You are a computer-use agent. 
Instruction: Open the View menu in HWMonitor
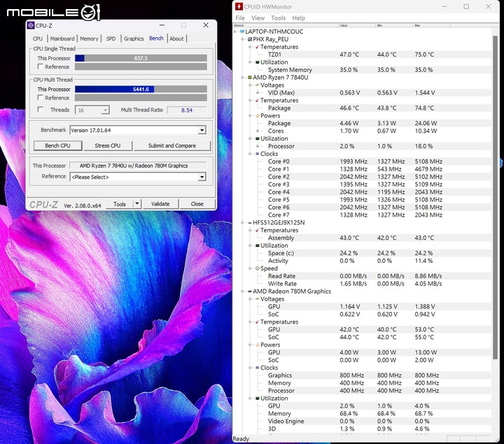[x=258, y=18]
